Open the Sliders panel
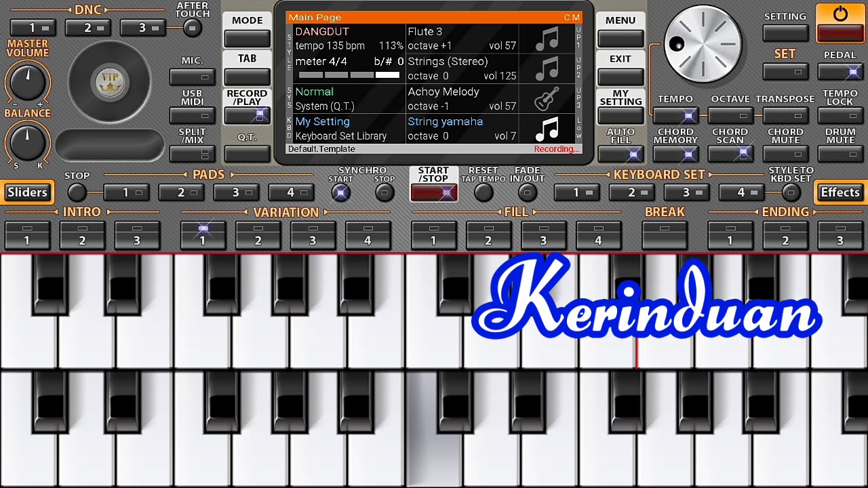Image resolution: width=868 pixels, height=488 pixels. click(x=26, y=192)
